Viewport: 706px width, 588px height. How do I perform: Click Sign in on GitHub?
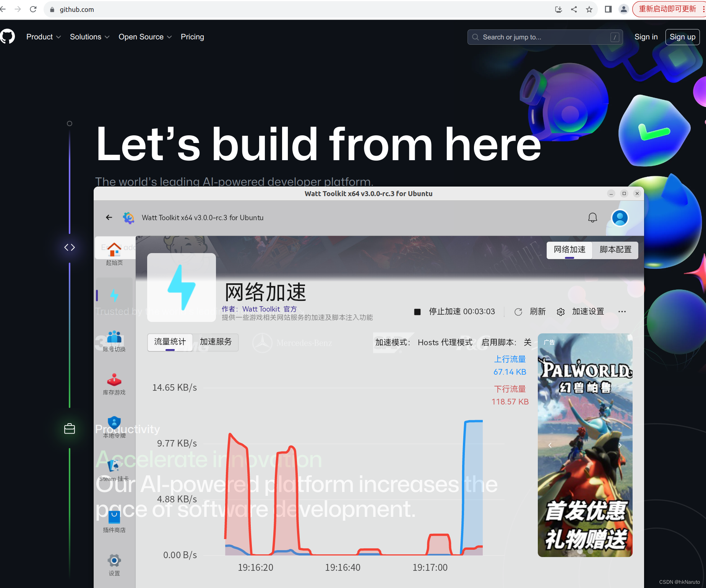point(646,37)
